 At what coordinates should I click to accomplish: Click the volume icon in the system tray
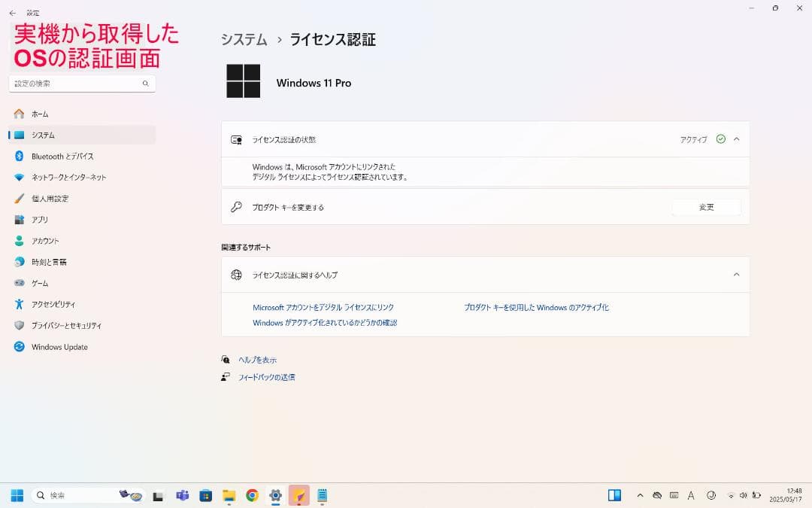[744, 495]
